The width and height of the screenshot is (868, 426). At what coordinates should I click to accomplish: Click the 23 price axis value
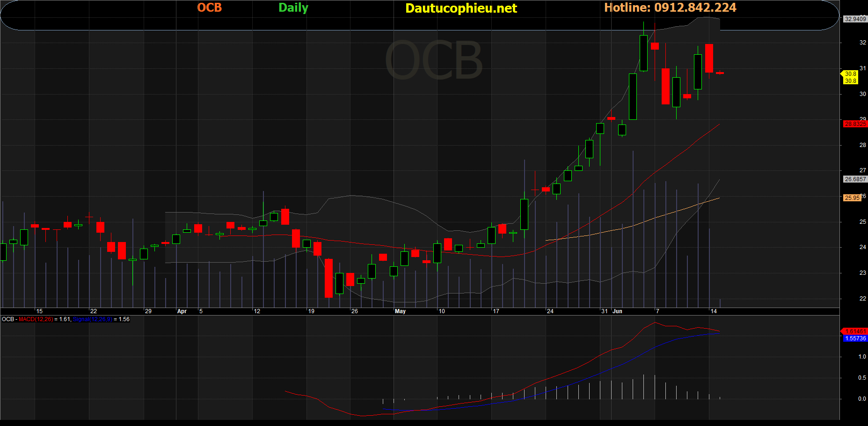click(862, 273)
